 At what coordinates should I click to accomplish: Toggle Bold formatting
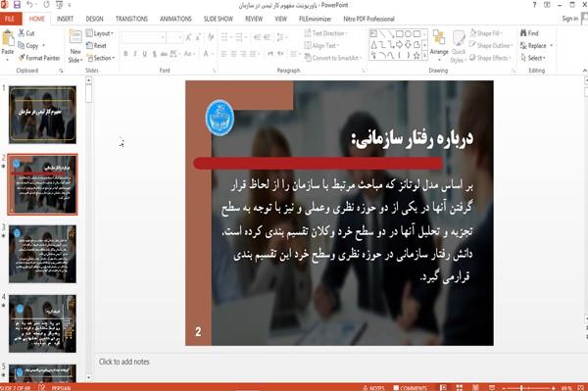point(125,54)
